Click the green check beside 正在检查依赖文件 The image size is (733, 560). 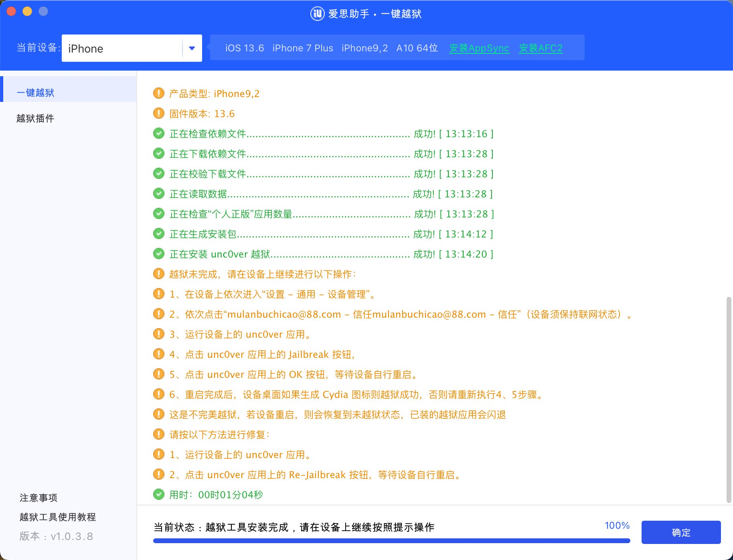[x=159, y=133]
